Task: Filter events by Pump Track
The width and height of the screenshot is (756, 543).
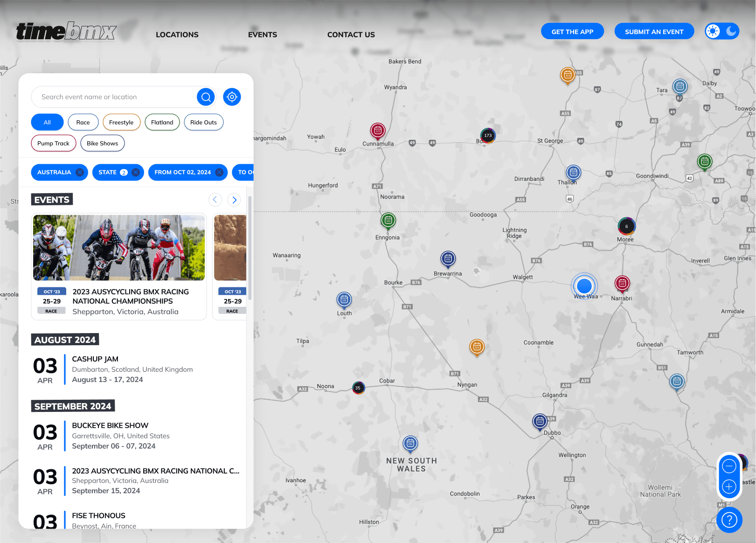Action: (53, 143)
